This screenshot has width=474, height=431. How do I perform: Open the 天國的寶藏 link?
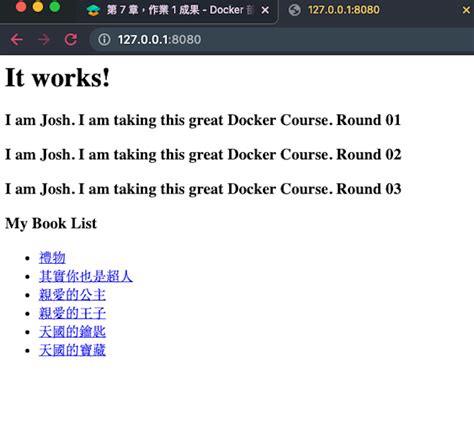pyautogui.click(x=72, y=350)
